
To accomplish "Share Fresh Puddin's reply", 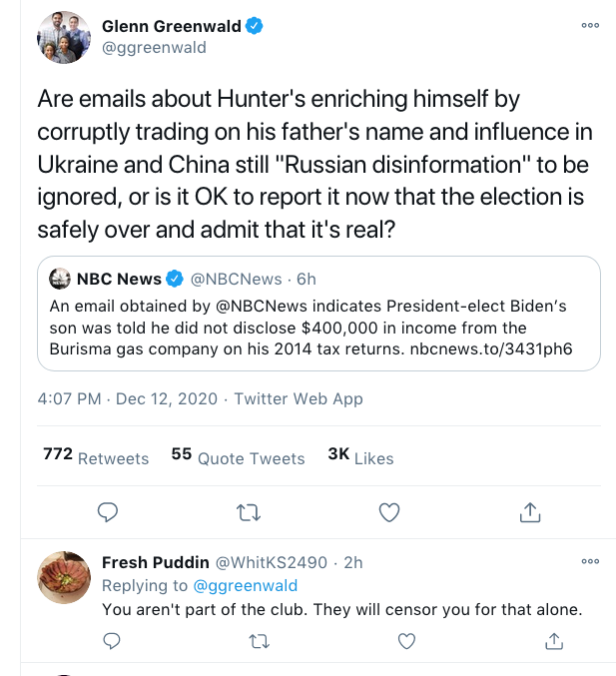I will click(x=553, y=641).
